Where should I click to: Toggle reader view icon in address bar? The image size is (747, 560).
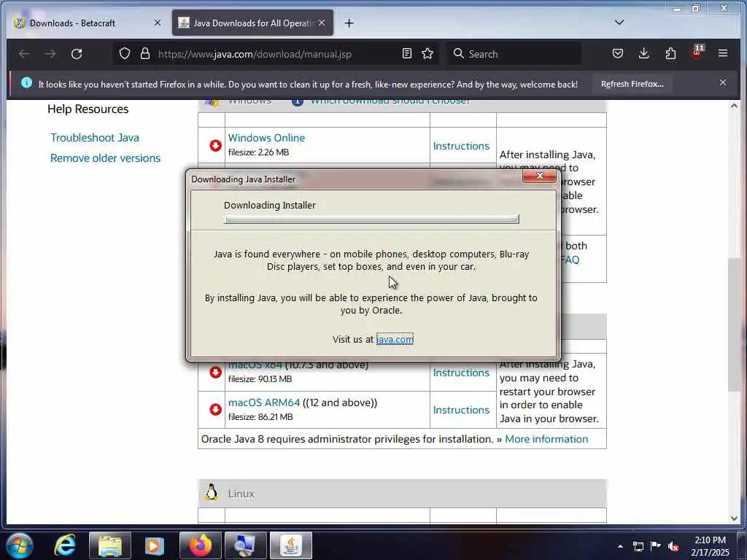tap(407, 53)
